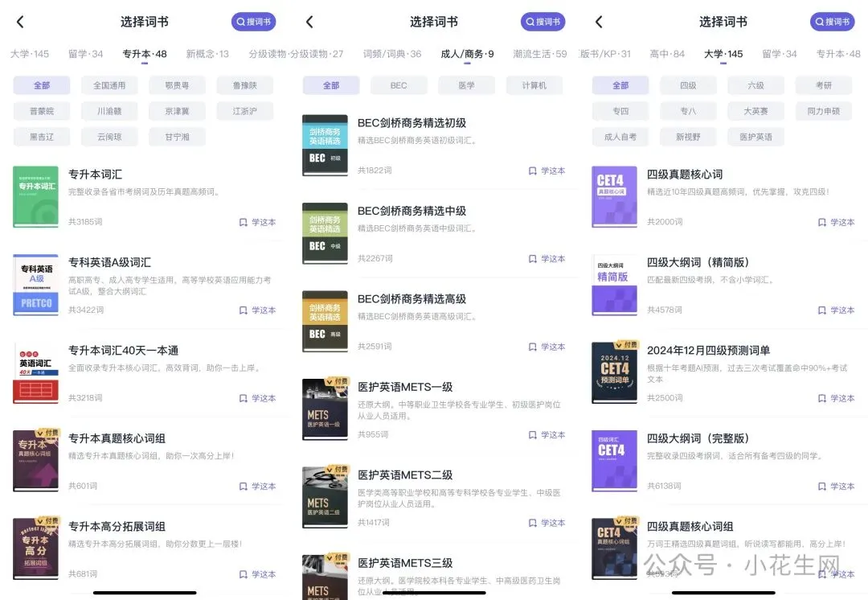Bookmark 学这本 for 四级真题核心词
This screenshot has height=600, width=868.
837,222
